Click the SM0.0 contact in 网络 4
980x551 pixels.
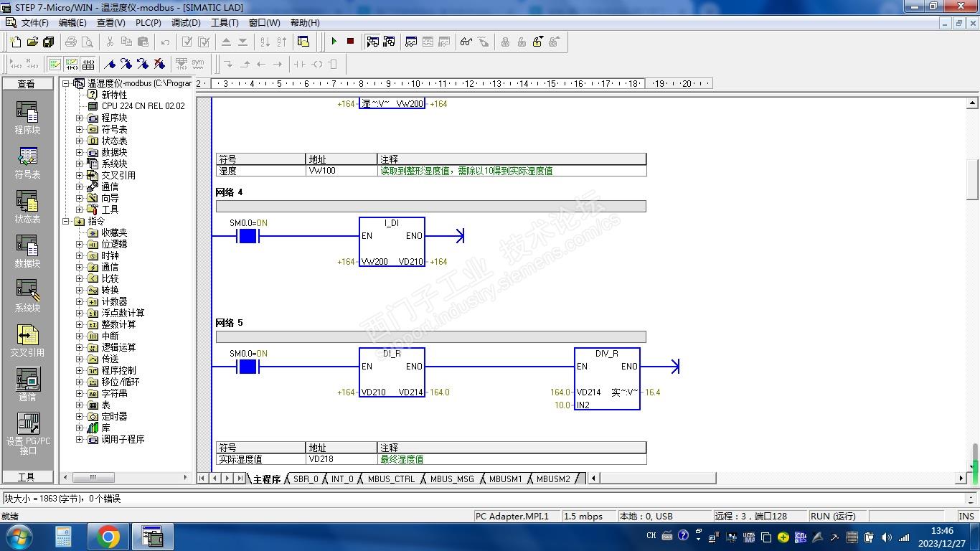coord(248,236)
